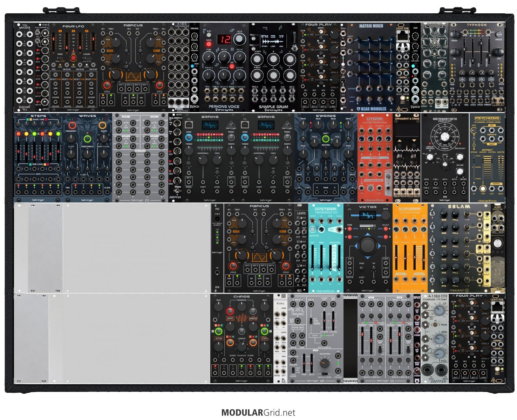Click the LENGTH knob on Chaos
Viewport: 517px width, 420px height.
pyautogui.click(x=242, y=346)
